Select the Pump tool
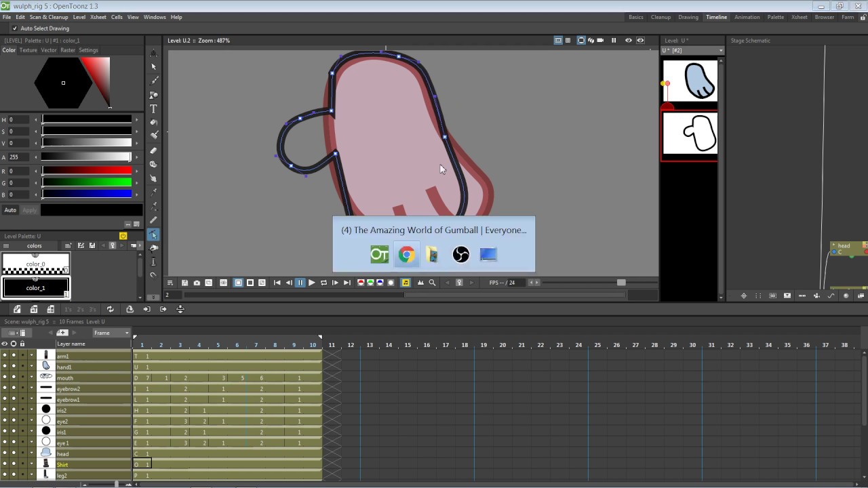The height and width of the screenshot is (488, 868). pyautogui.click(x=153, y=262)
